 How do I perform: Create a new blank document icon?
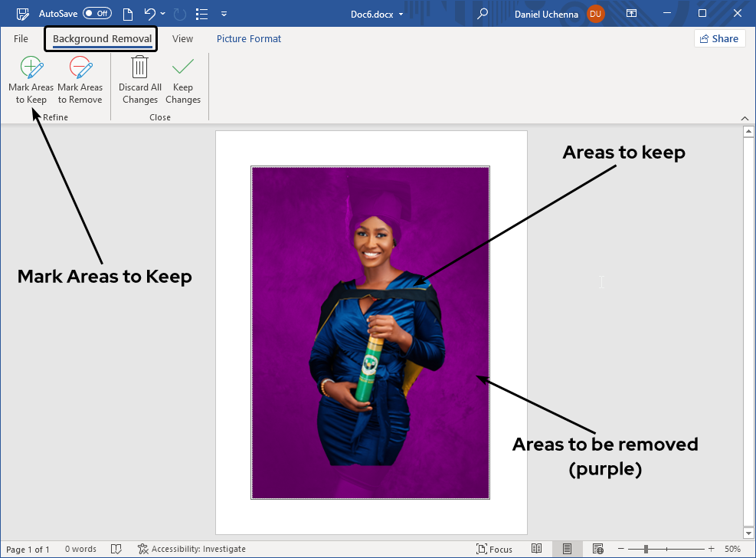click(x=126, y=13)
